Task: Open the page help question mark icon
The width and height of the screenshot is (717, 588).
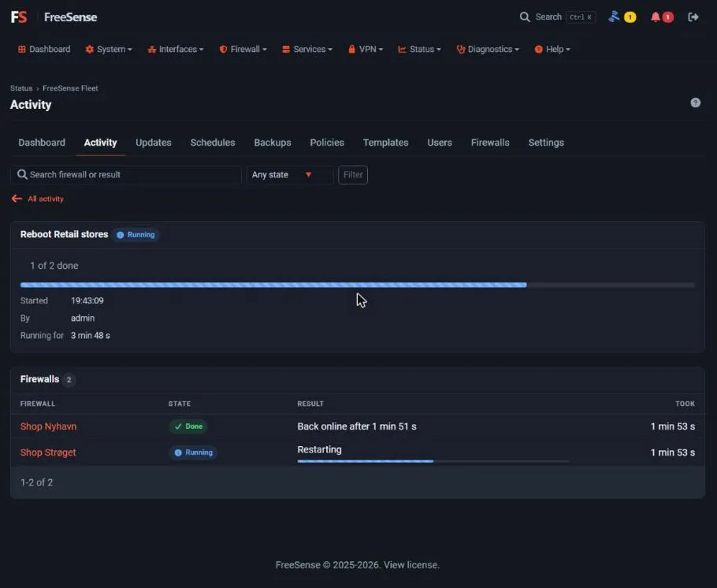Action: 695,102
